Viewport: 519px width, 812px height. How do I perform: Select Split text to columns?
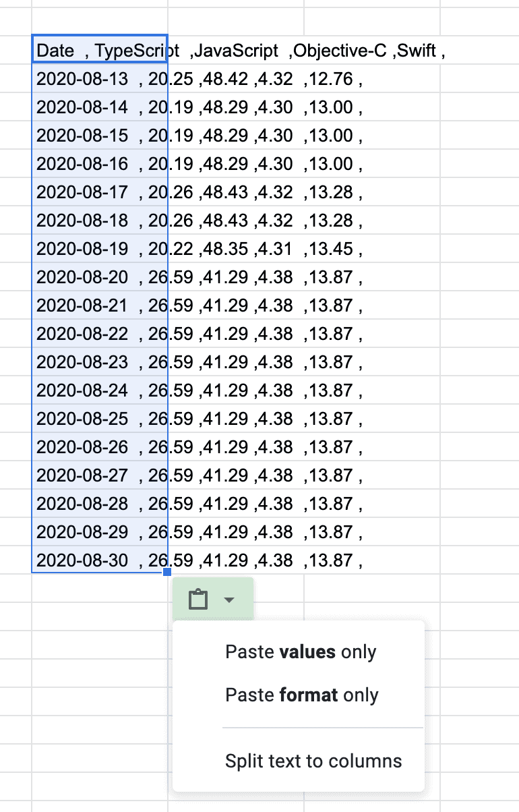pos(313,761)
